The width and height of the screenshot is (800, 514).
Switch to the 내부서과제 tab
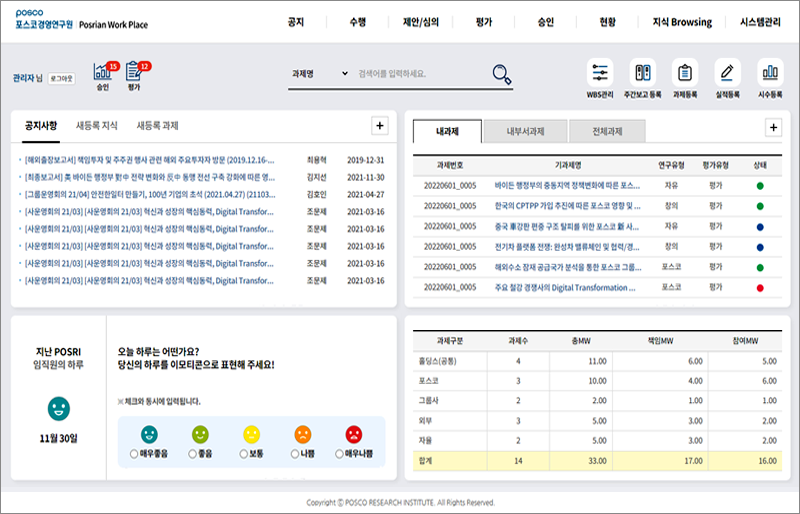click(524, 131)
